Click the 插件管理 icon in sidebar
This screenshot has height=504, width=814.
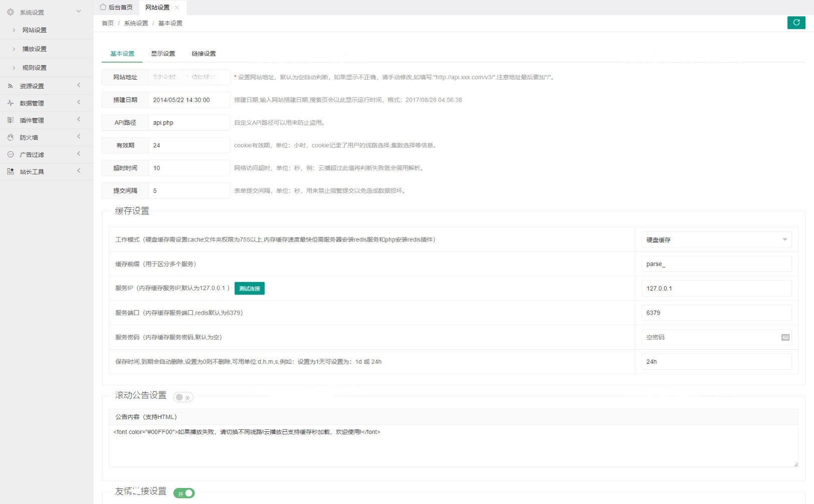point(11,120)
